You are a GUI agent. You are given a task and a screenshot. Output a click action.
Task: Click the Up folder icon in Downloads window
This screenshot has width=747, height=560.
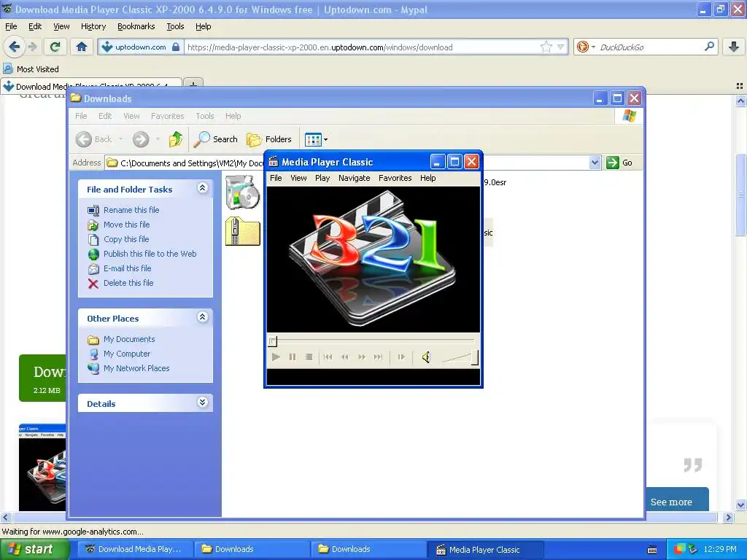coord(175,139)
